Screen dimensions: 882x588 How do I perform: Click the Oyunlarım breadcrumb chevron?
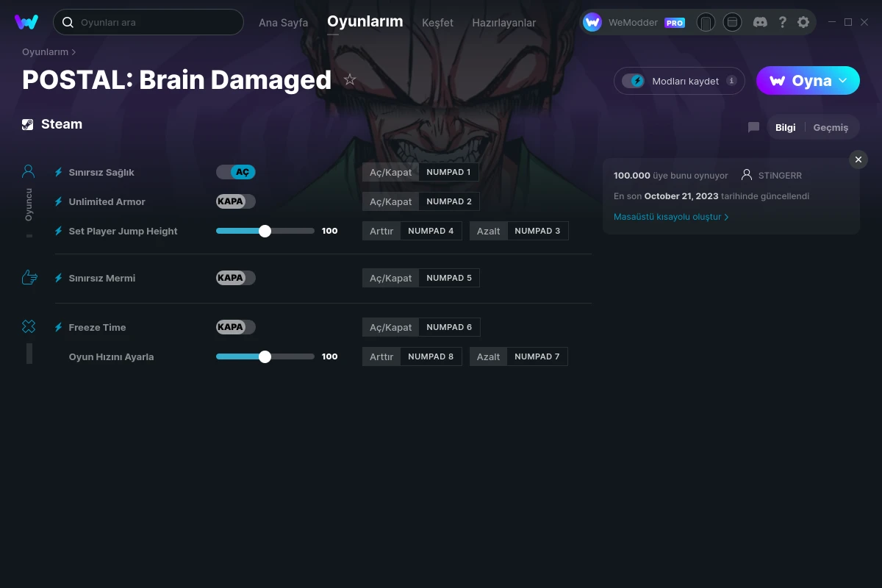73,52
